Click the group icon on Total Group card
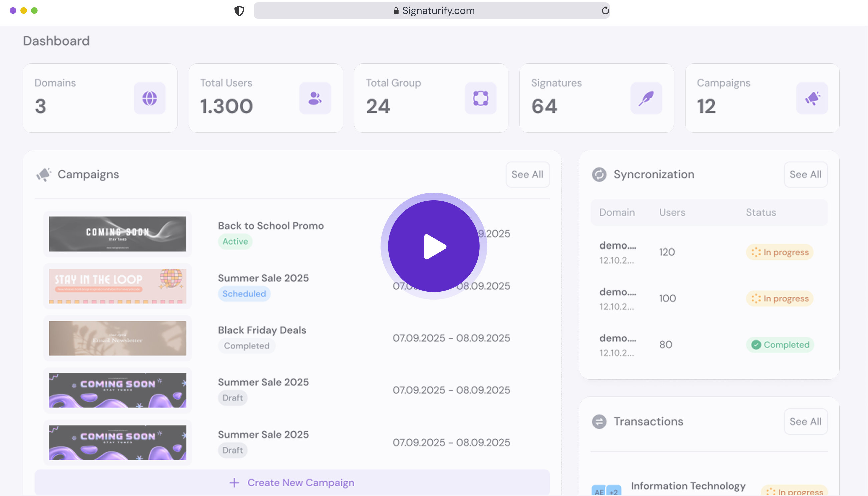This screenshot has height=496, width=868. (480, 98)
